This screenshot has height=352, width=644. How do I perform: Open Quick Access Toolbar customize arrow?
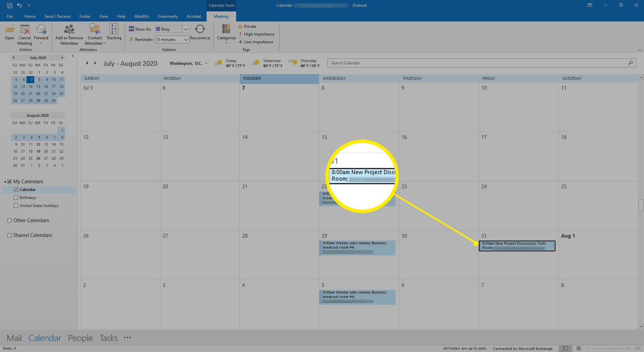coord(29,5)
